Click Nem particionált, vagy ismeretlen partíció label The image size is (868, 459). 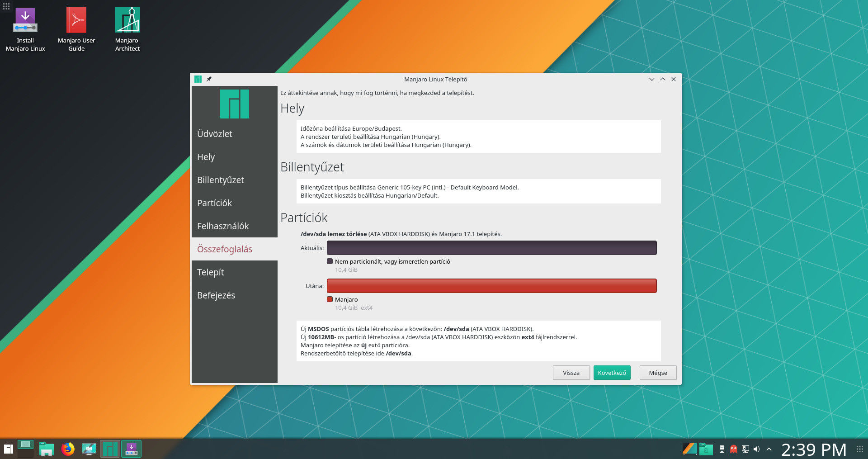click(x=392, y=261)
